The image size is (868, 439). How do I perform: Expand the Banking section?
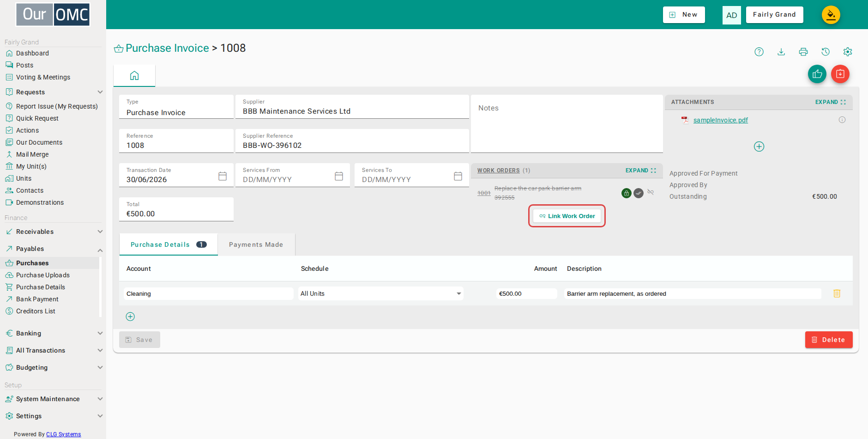coord(100,333)
